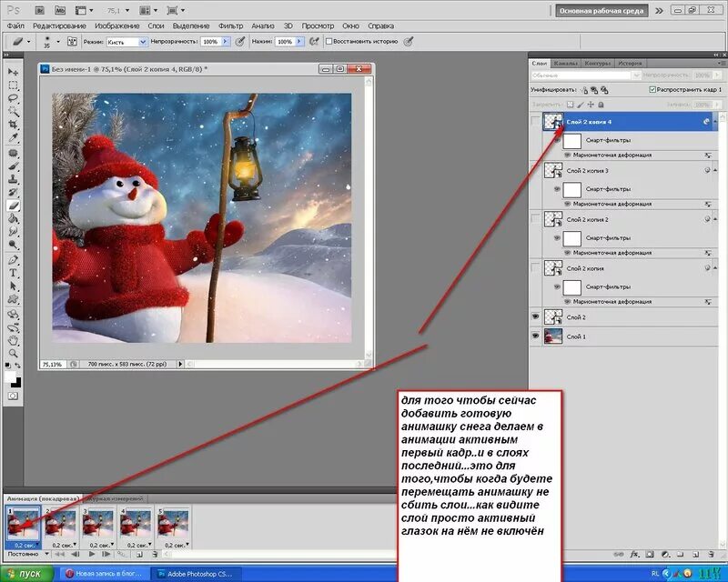Toggle Марионеточная деформация eye under Слой 2 копия 4

click(x=567, y=155)
